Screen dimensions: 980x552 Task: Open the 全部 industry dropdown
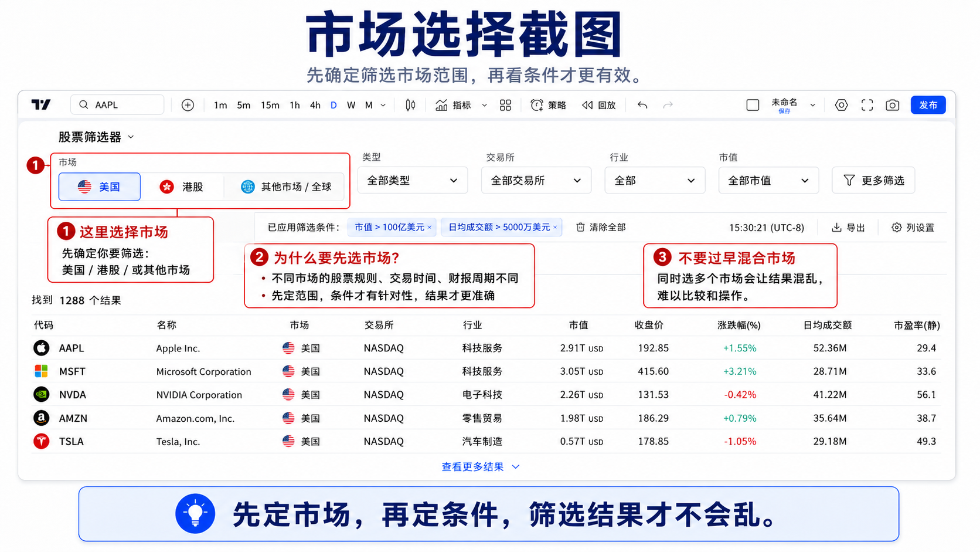click(655, 180)
